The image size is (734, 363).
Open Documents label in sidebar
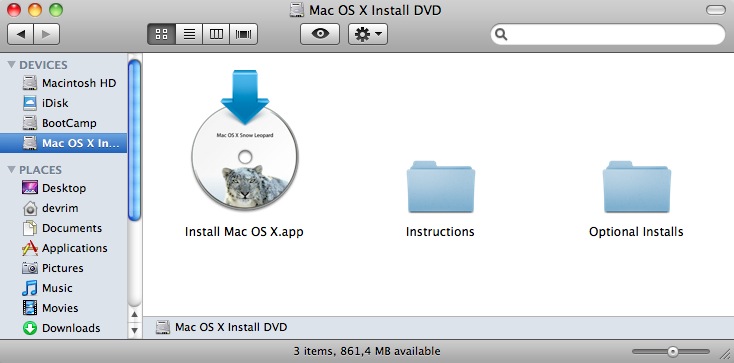[72, 228]
